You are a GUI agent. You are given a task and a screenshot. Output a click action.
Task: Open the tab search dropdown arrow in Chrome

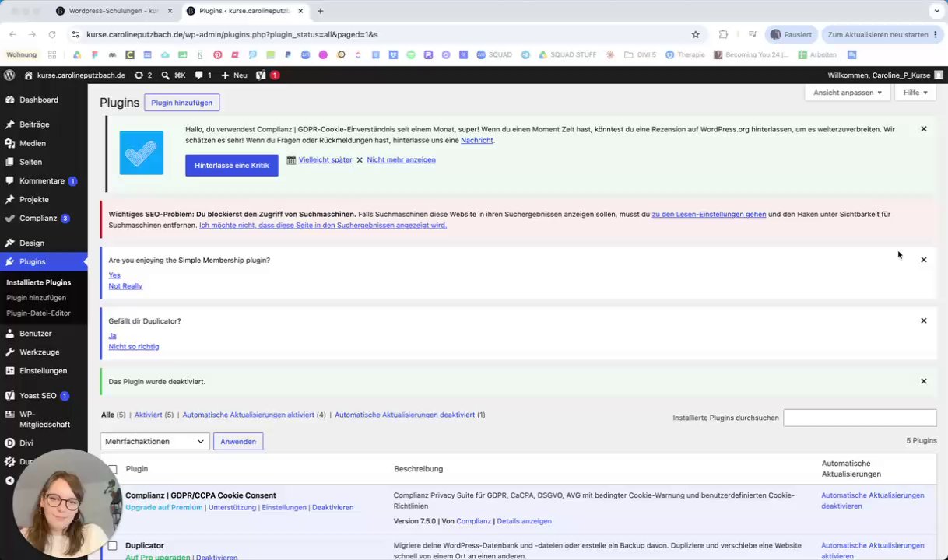click(x=936, y=11)
